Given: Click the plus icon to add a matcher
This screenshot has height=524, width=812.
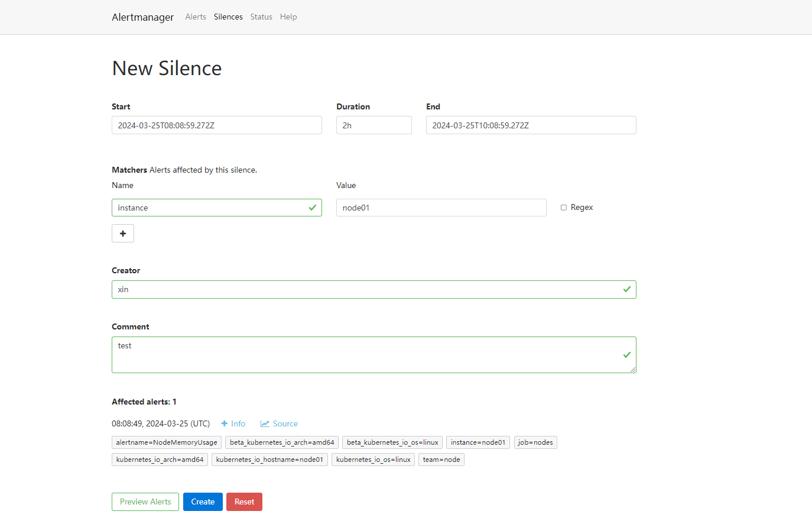Looking at the screenshot, I should click(123, 234).
